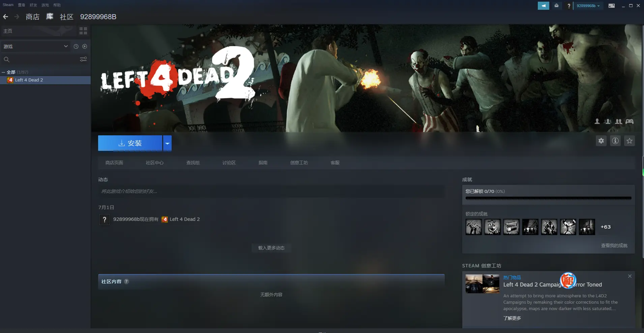Open the notifications bell icon
This screenshot has width=644, height=333.
556,6
